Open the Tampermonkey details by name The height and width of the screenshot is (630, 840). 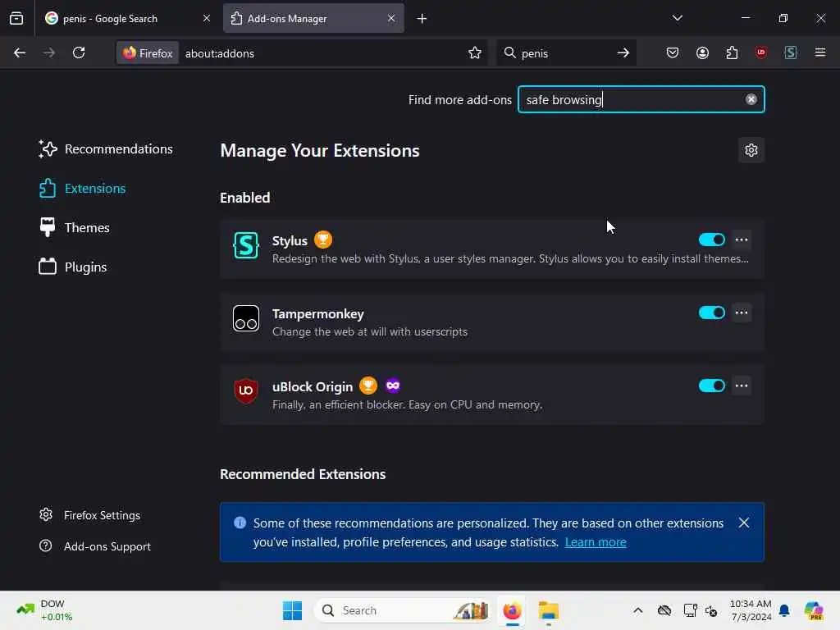[317, 314]
